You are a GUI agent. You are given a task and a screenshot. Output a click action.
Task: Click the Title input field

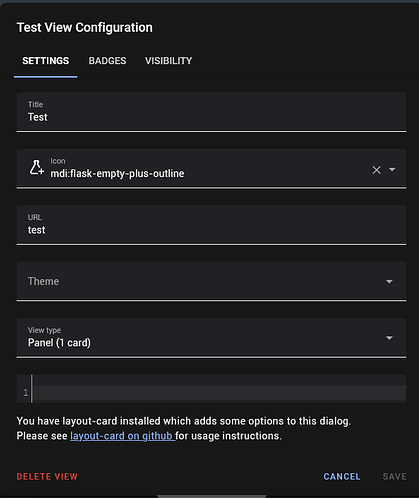pyautogui.click(x=211, y=112)
